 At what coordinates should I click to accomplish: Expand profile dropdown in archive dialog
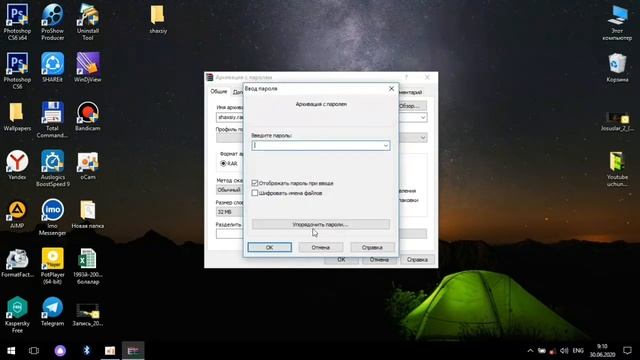(x=423, y=138)
